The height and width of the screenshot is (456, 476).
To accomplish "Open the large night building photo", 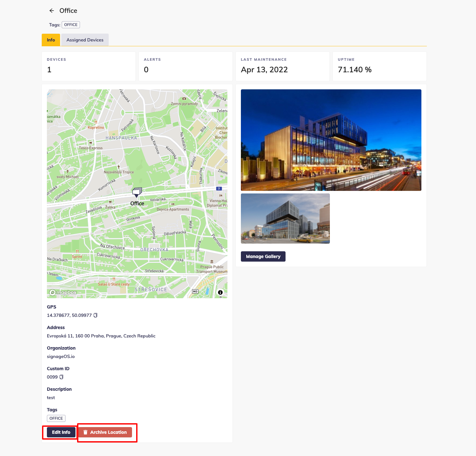I will 331,140.
